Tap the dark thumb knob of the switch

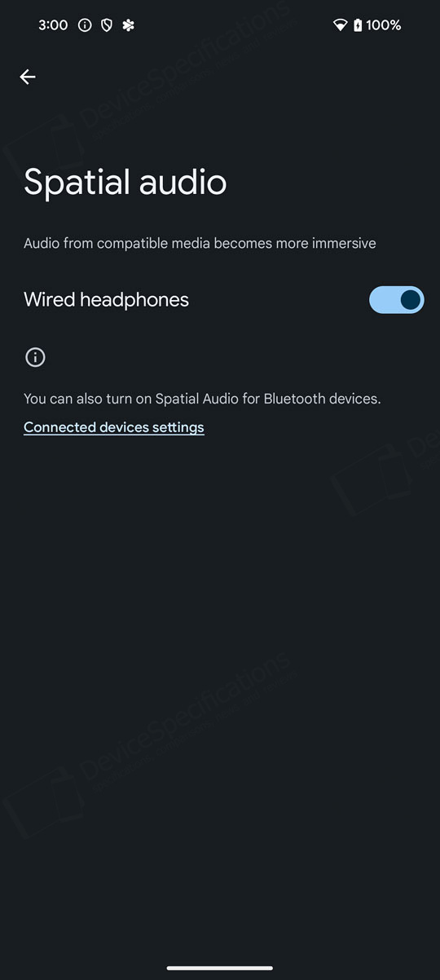click(x=411, y=300)
